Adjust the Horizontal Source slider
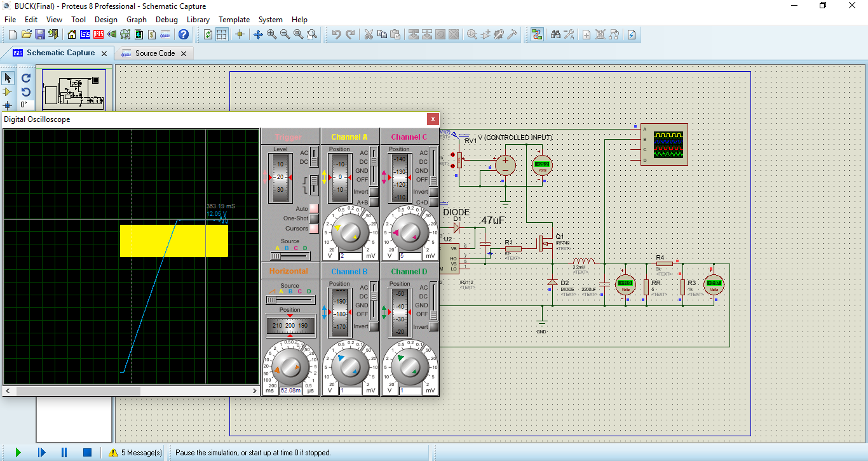868x461 pixels. pyautogui.click(x=290, y=299)
